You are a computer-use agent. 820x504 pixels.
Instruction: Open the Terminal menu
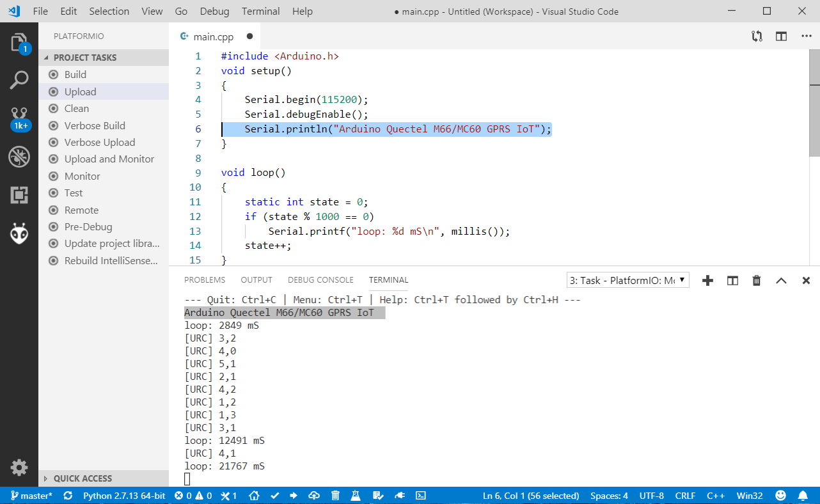261,11
